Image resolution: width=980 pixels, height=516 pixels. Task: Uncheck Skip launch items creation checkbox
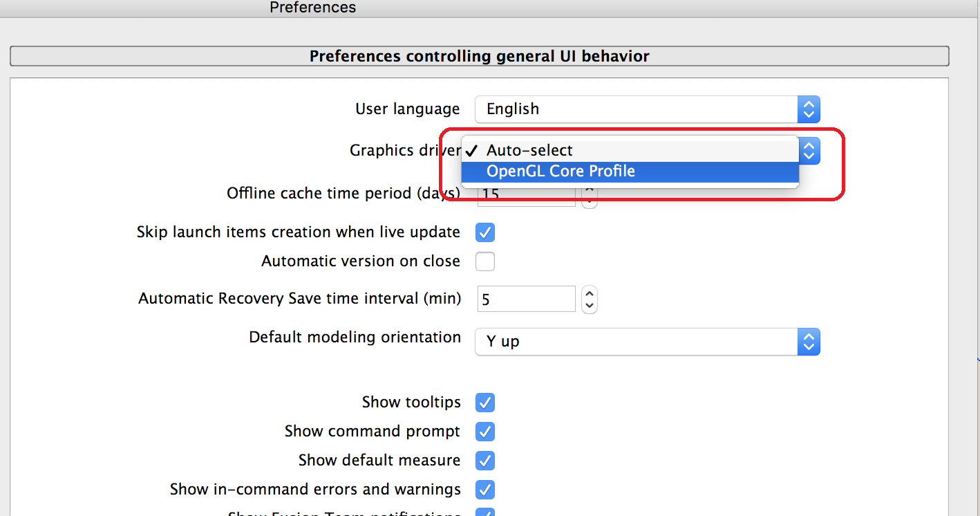[x=485, y=232]
